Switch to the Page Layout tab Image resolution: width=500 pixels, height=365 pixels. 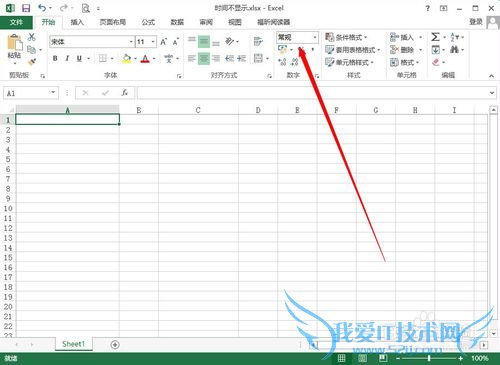click(113, 22)
